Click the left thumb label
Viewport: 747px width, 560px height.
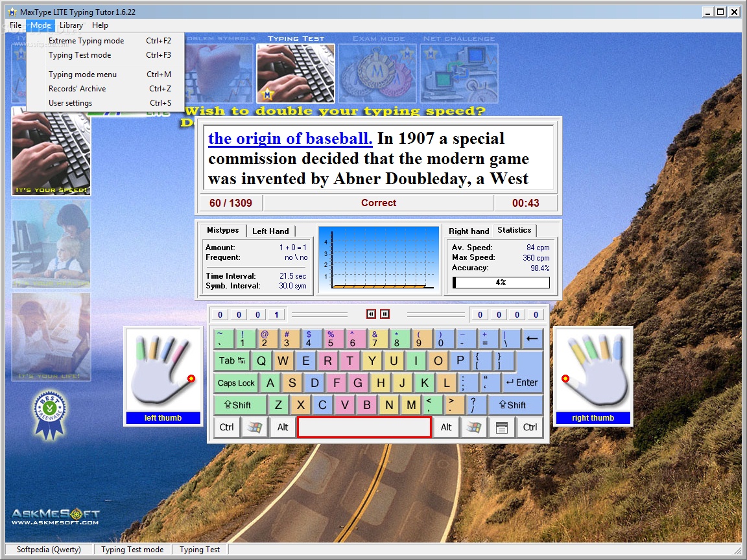[163, 418]
